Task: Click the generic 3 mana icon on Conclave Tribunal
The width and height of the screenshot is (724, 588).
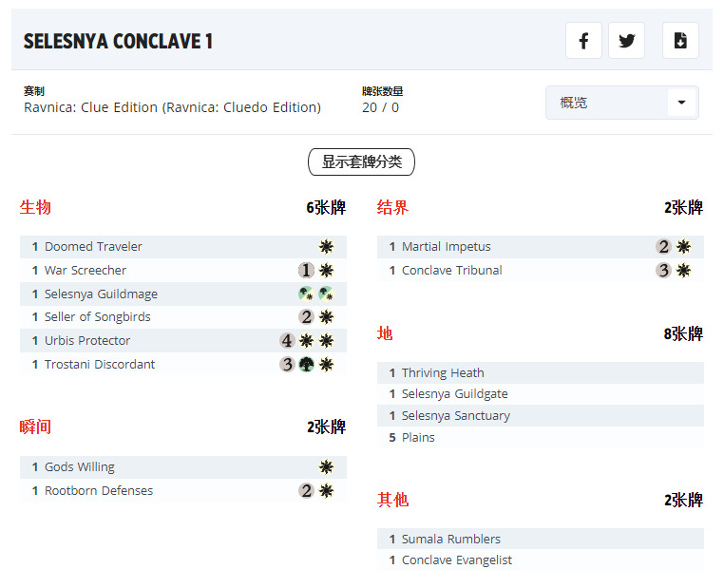Action: 663,271
